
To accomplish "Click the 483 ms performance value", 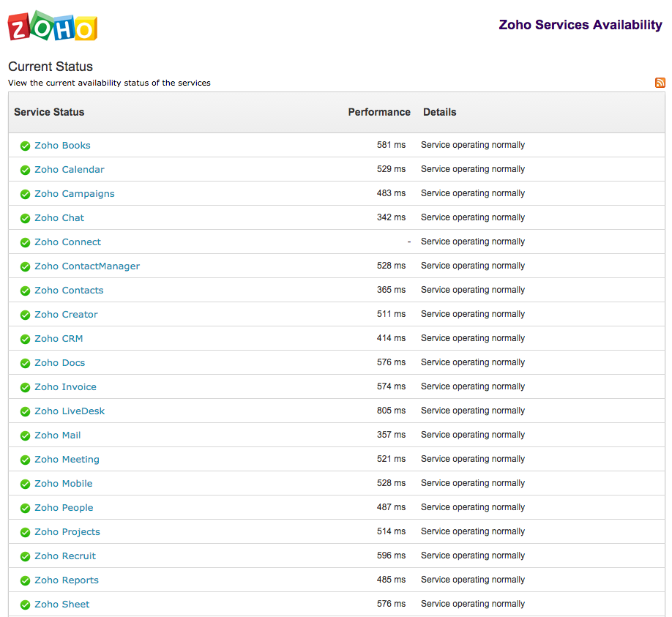I will [392, 193].
